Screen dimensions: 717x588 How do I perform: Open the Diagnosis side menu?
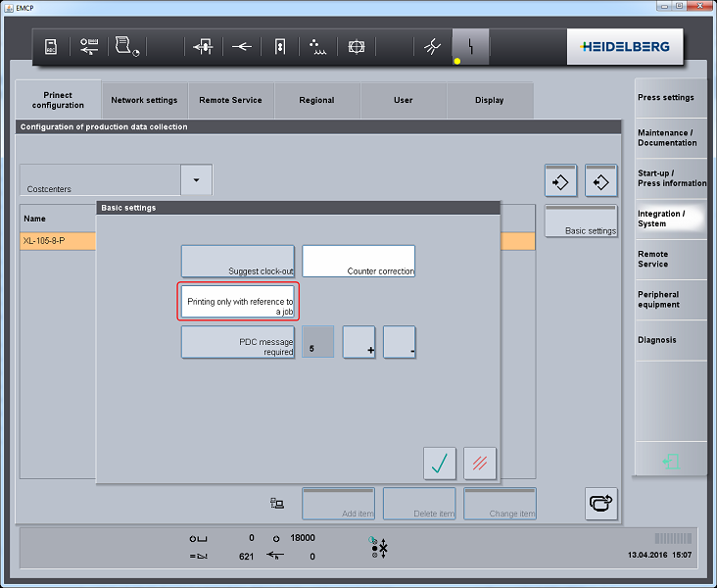669,340
